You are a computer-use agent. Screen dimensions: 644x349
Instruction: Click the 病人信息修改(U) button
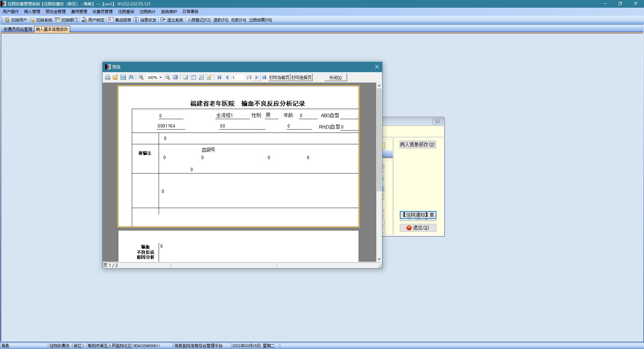pos(418,144)
